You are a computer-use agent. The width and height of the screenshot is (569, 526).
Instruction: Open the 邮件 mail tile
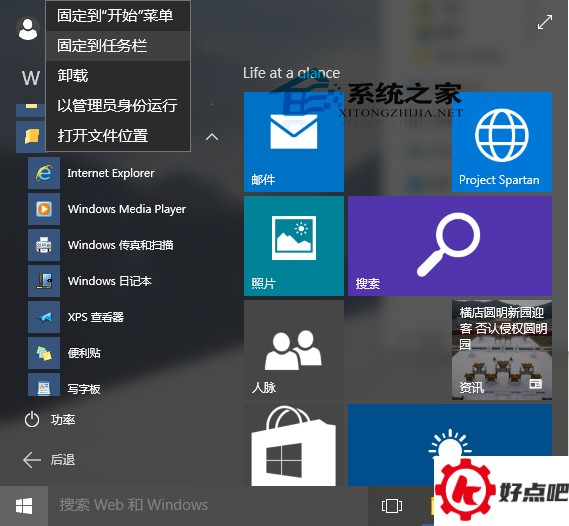tap(294, 142)
